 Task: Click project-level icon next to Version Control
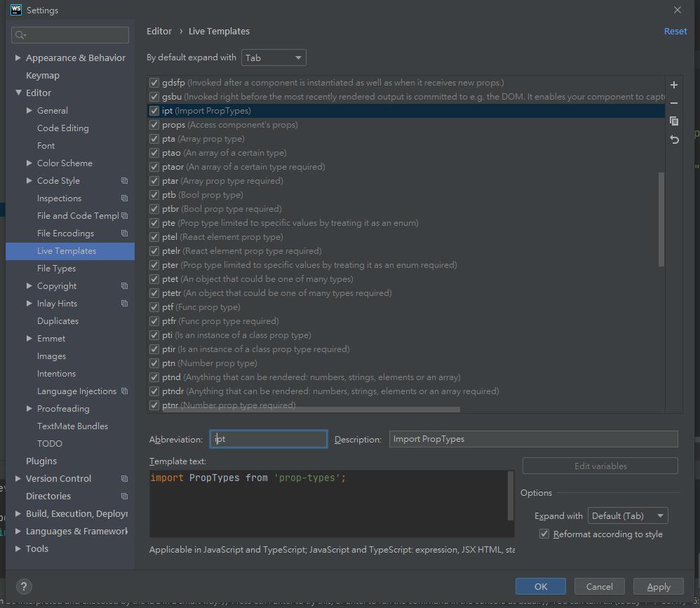point(124,479)
